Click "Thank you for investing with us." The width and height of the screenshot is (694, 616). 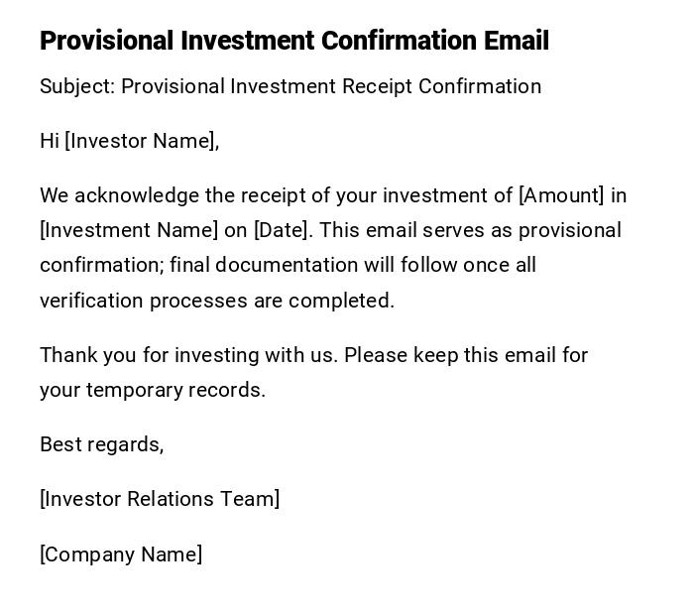pyautogui.click(x=188, y=355)
